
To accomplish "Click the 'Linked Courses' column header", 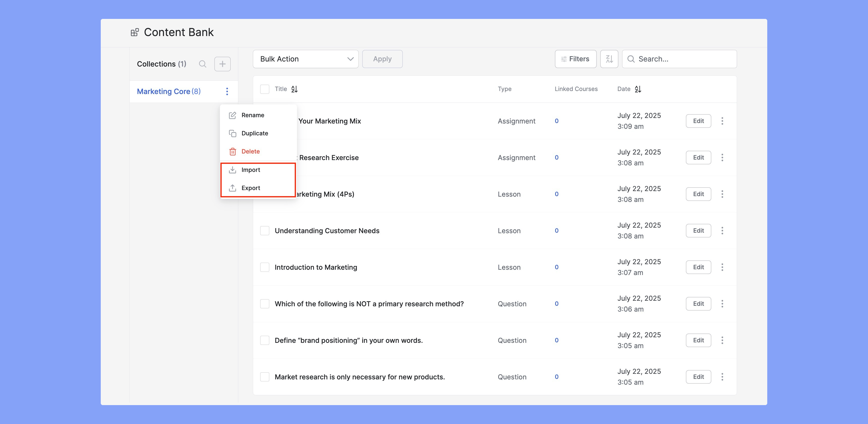I will [x=576, y=89].
